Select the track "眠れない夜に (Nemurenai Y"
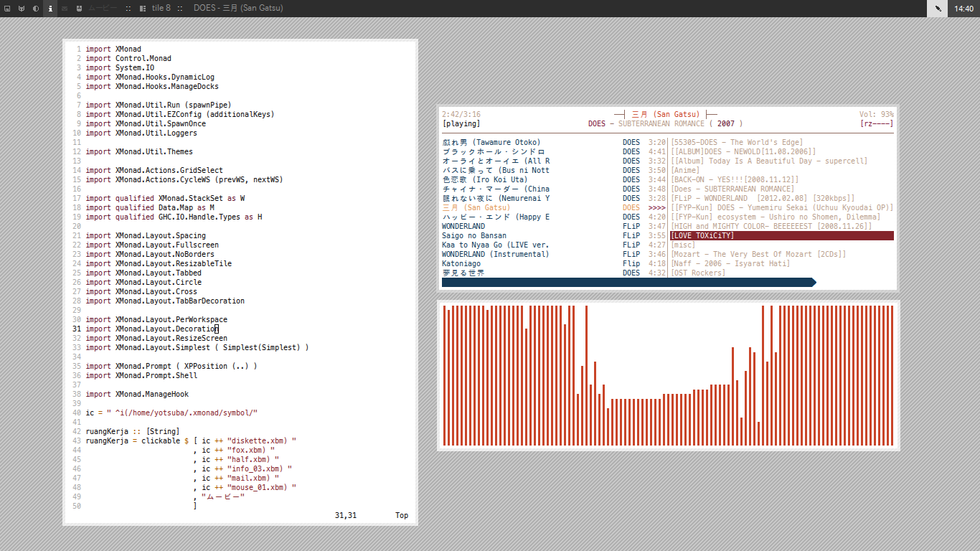This screenshot has height=551, width=980. tap(496, 198)
